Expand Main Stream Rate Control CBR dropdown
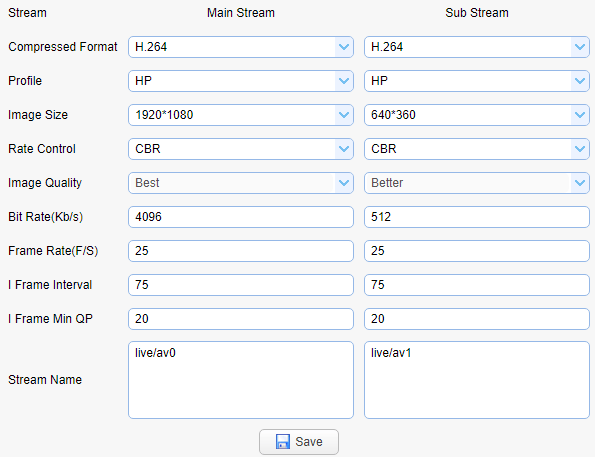 (x=241, y=149)
